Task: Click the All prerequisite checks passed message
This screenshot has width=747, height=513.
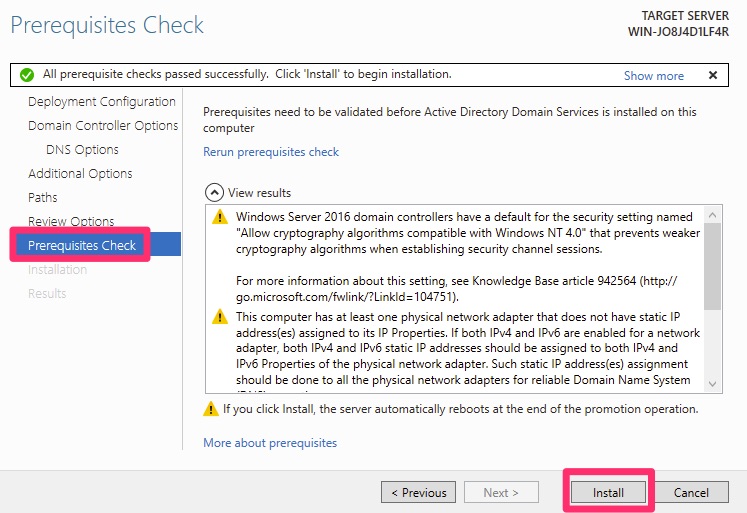Action: click(x=247, y=74)
